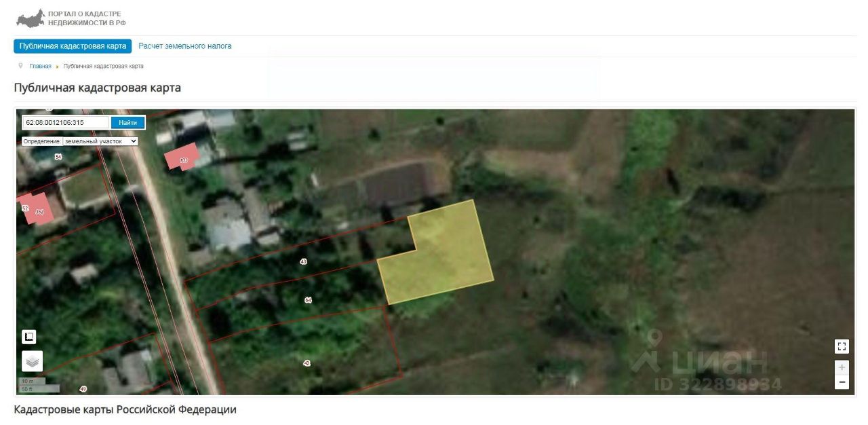Image resolution: width=868 pixels, height=425 pixels.
Task: Select parcel number 64 on map
Action: 308,299
